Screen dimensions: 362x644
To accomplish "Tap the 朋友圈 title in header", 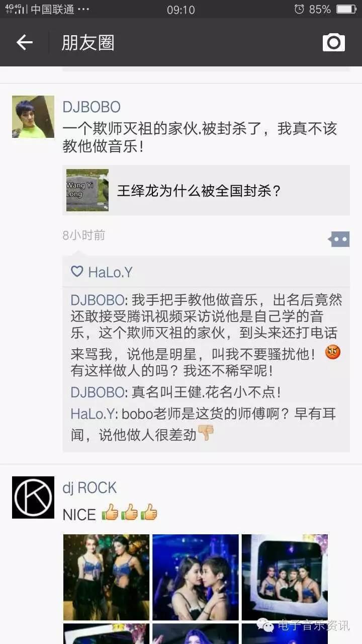I will (x=88, y=42).
